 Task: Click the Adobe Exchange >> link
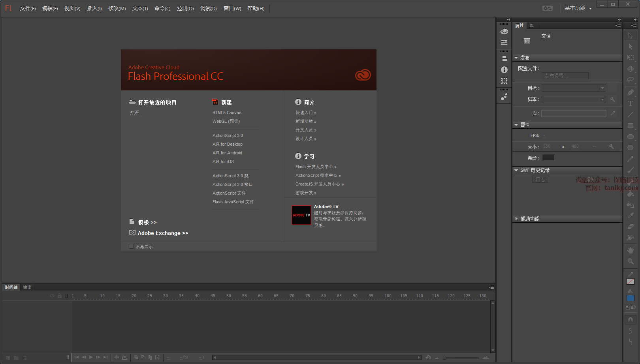pyautogui.click(x=163, y=233)
